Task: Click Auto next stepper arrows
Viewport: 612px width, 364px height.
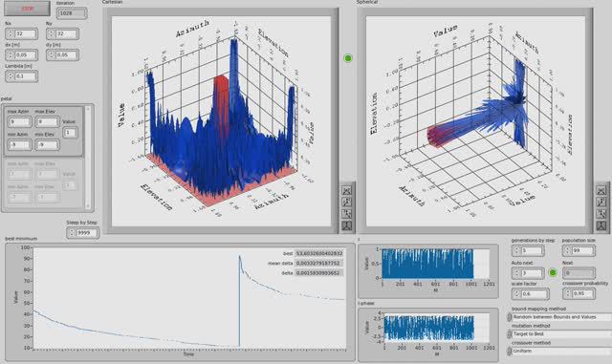Action: 516,272
